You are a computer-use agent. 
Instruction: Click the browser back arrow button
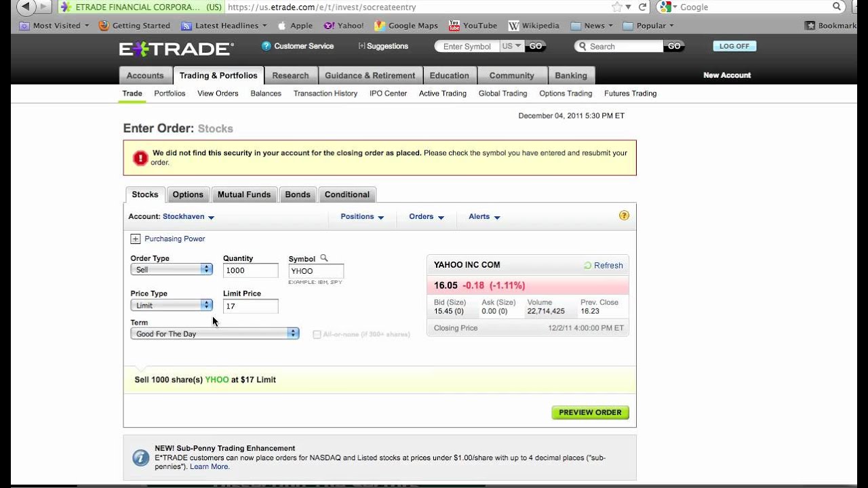coord(24,7)
